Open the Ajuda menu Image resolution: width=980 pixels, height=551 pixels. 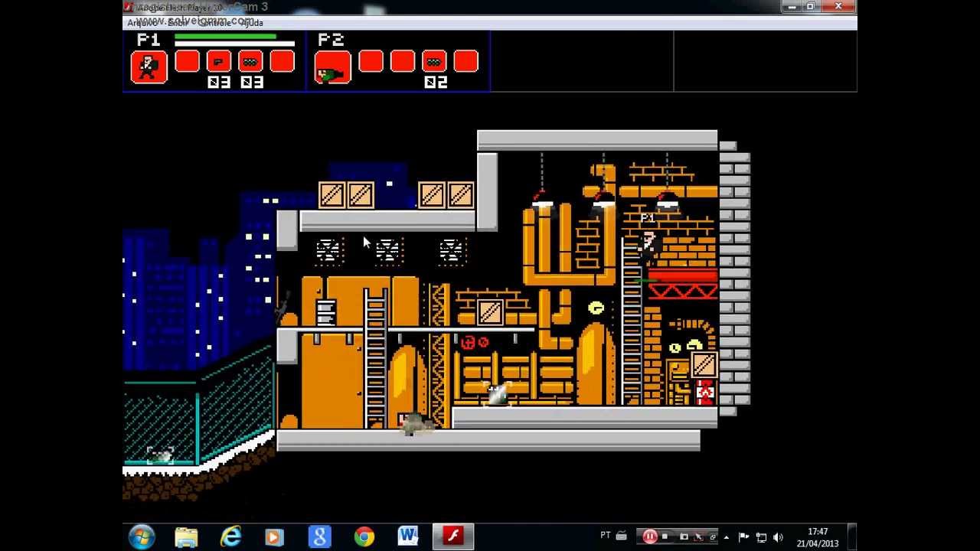pyautogui.click(x=250, y=23)
